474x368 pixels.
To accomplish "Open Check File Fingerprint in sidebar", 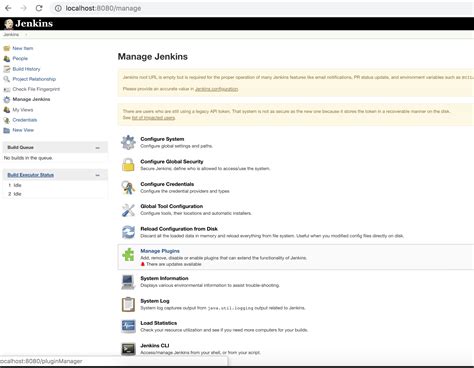I will point(36,89).
